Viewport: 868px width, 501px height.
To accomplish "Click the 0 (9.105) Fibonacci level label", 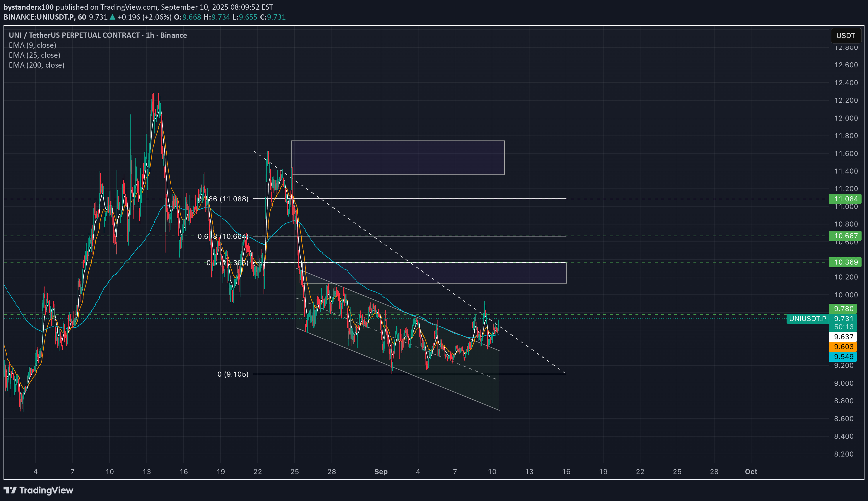I will [233, 374].
